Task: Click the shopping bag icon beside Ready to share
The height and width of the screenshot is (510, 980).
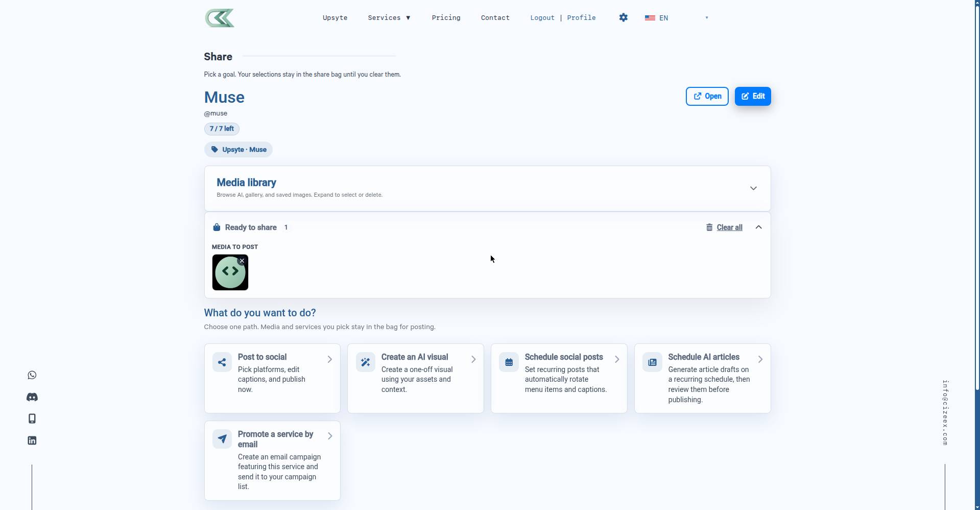Action: (217, 227)
